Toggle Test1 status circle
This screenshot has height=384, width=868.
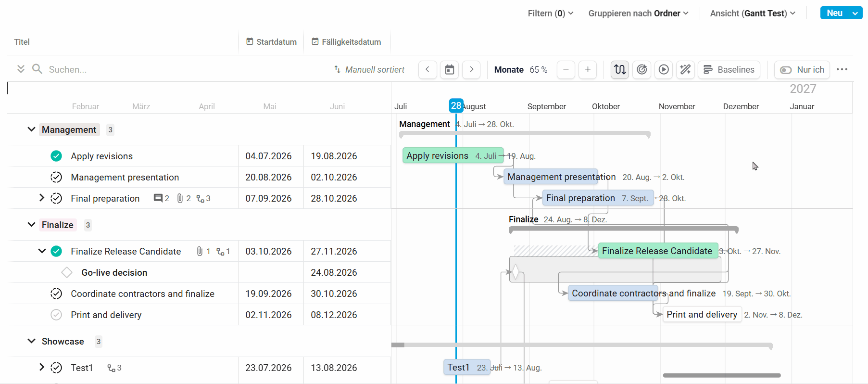56,368
